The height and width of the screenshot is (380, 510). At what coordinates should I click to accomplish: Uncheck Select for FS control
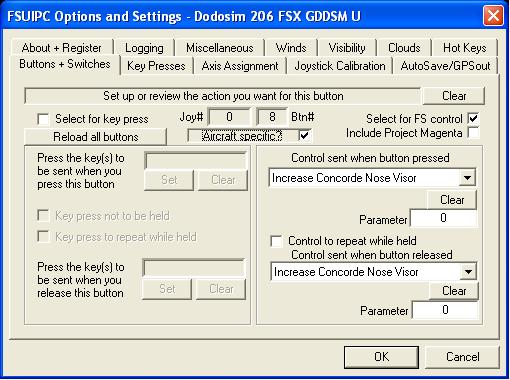click(x=473, y=118)
